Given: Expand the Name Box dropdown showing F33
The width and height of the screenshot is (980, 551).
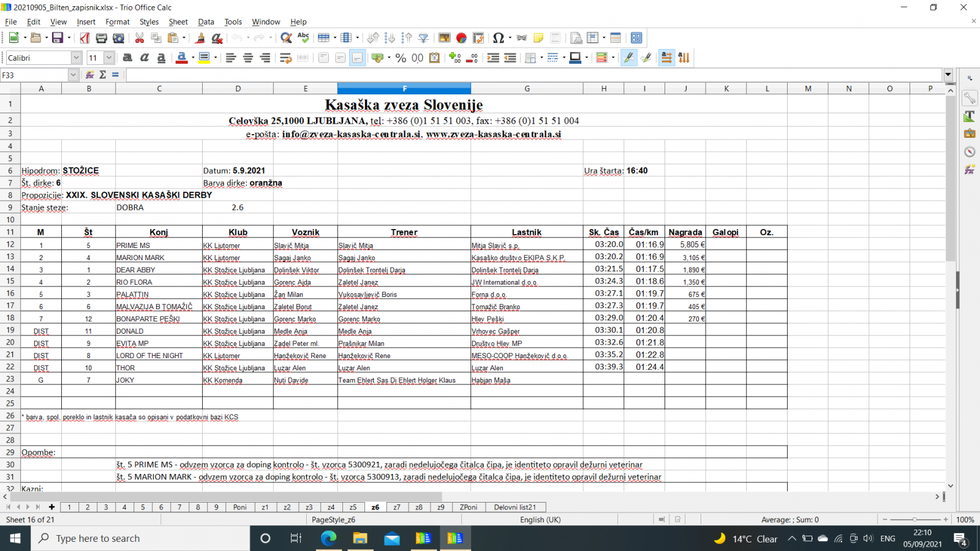Looking at the screenshot, I should (x=73, y=75).
